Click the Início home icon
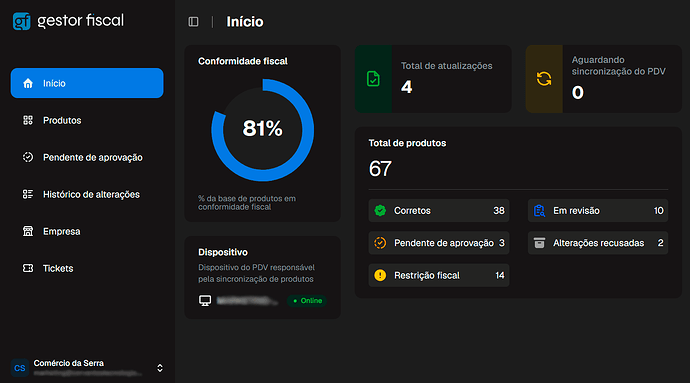 pyautogui.click(x=28, y=83)
